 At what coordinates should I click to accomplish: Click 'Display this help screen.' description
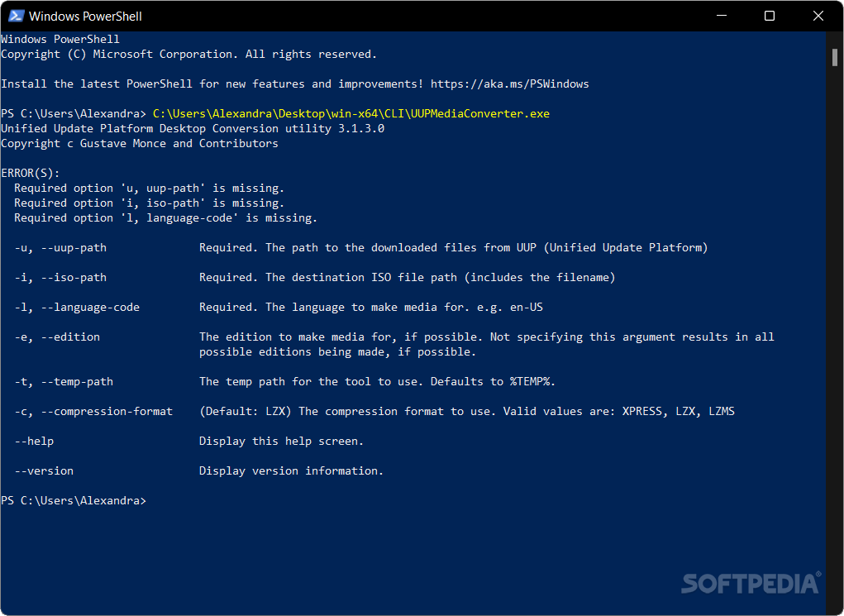click(282, 441)
